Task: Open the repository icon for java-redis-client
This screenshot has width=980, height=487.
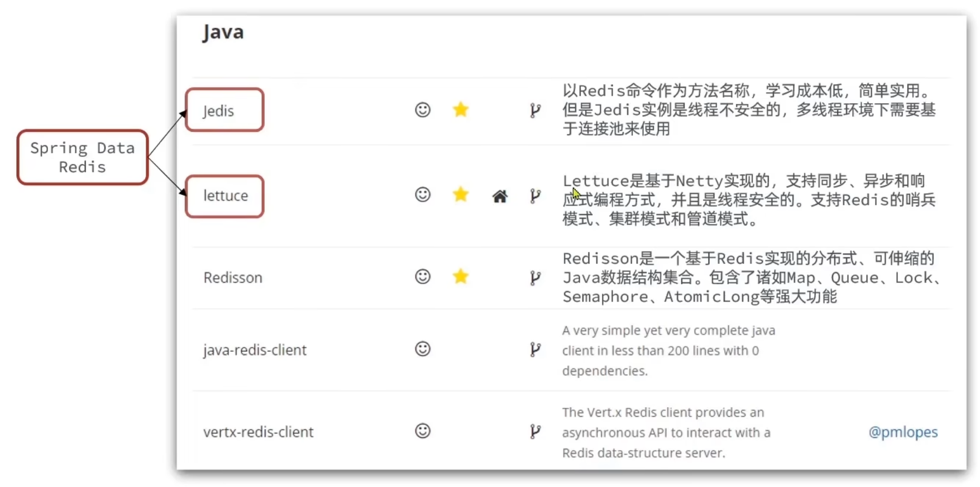Action: (535, 350)
